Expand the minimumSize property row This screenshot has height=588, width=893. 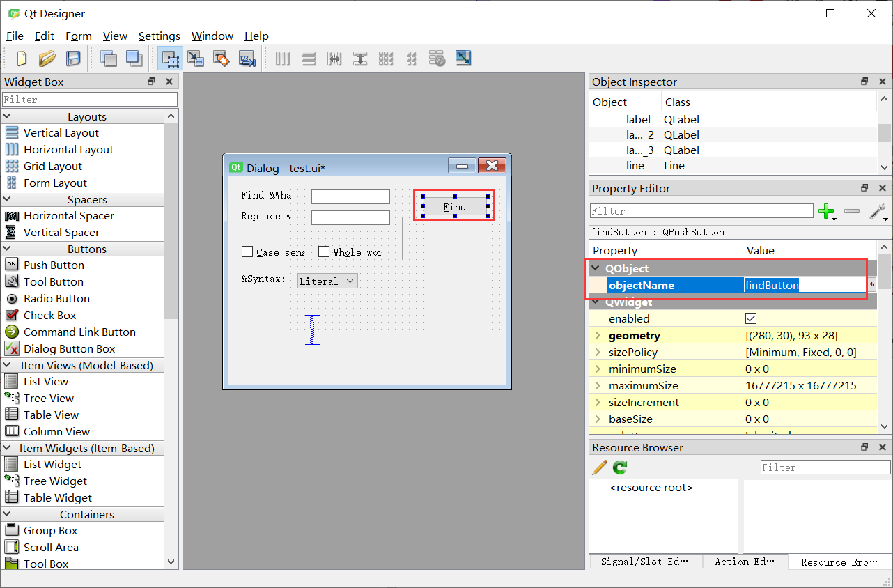pos(597,369)
